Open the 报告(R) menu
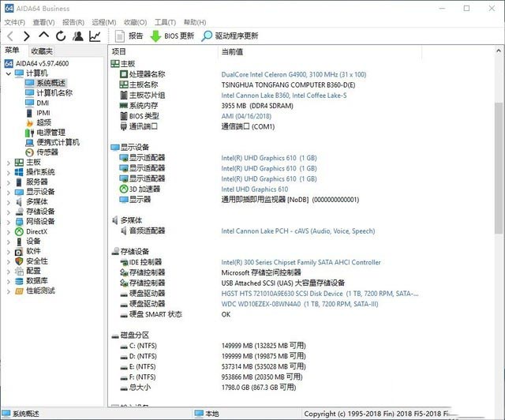The image size is (505, 420). pos(73,22)
